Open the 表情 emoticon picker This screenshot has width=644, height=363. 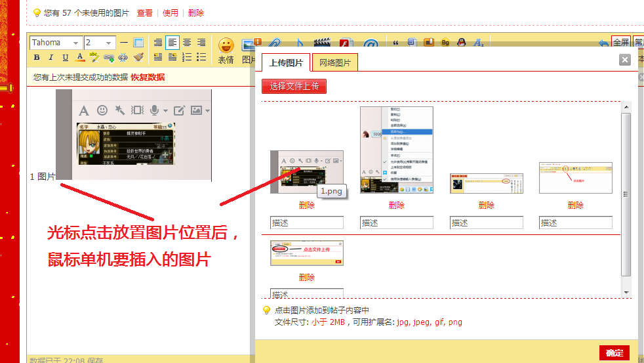coord(226,51)
